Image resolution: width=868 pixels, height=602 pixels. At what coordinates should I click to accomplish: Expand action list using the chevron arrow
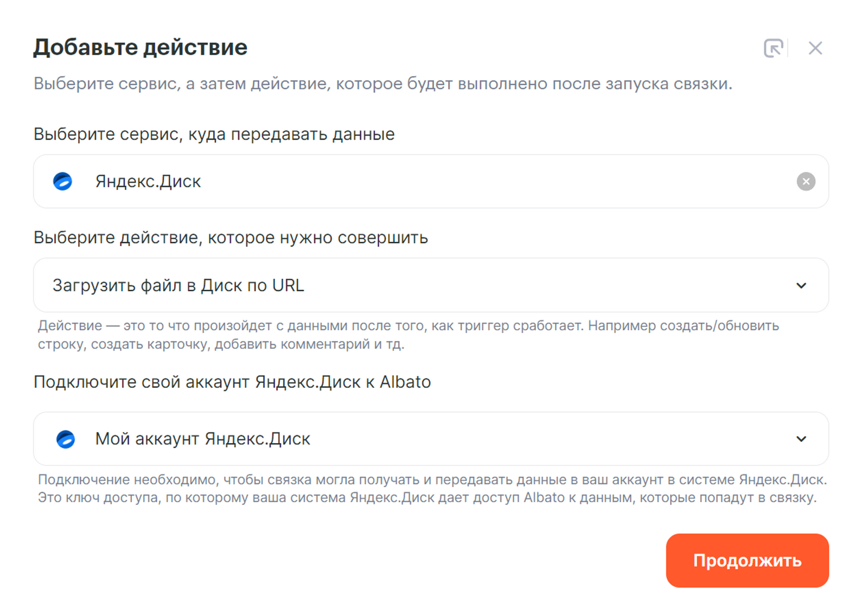(801, 285)
